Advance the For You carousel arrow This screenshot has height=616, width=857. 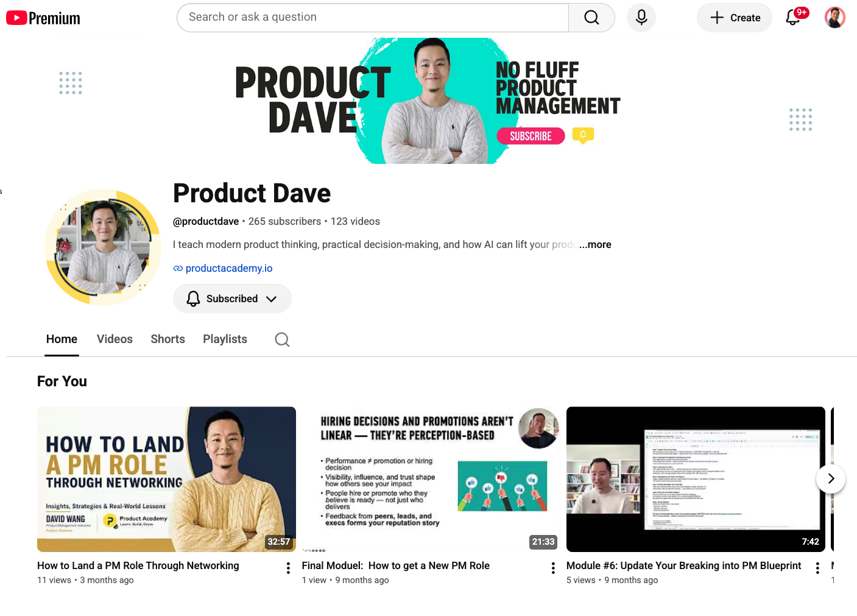click(x=831, y=479)
